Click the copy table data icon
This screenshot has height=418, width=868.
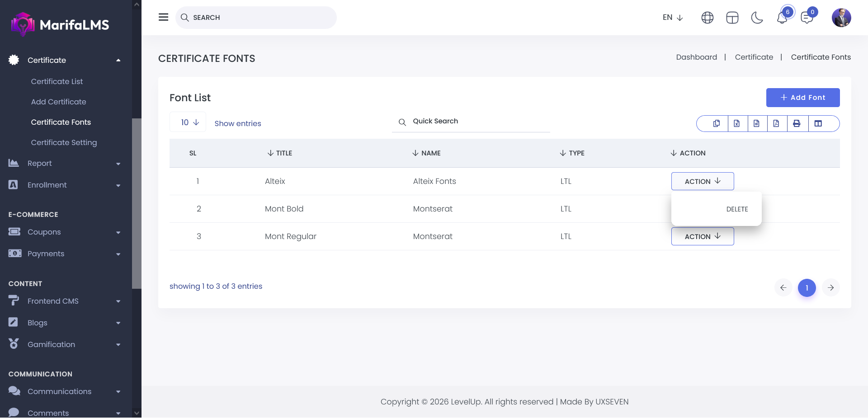(717, 123)
